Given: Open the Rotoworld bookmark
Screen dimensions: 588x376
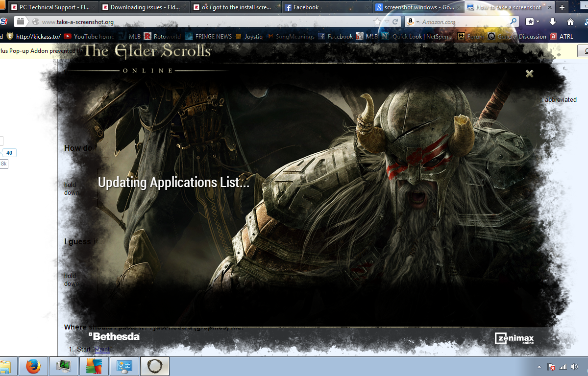Looking at the screenshot, I should pyautogui.click(x=162, y=37).
